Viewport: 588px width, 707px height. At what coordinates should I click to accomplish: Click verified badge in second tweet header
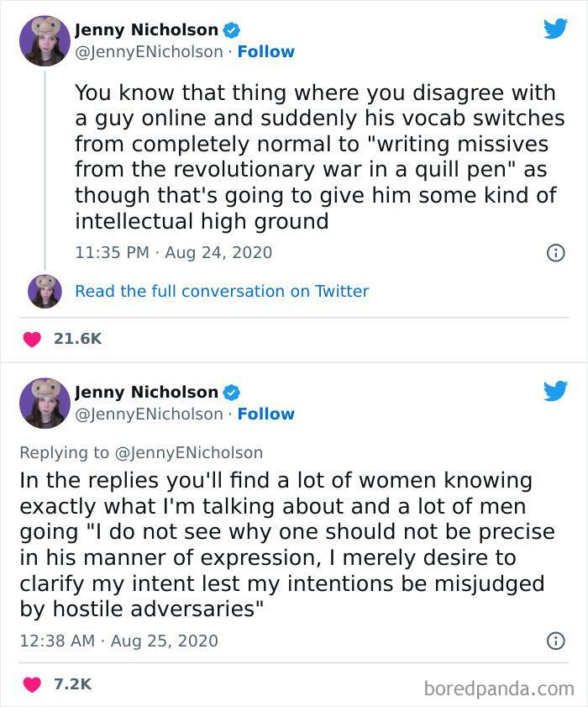click(231, 393)
